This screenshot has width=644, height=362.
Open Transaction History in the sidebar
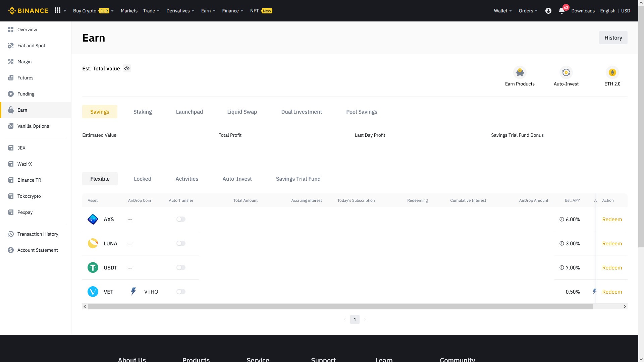[x=36, y=234]
